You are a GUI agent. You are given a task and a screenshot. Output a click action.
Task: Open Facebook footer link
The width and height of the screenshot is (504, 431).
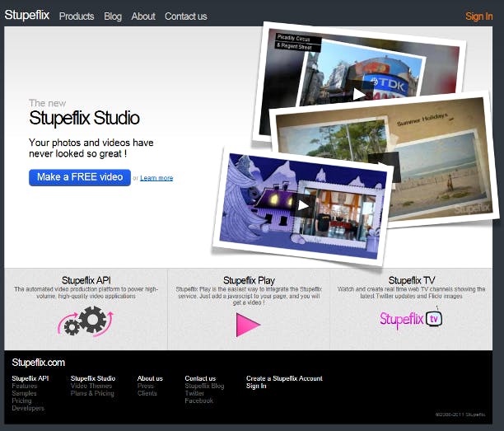199,401
